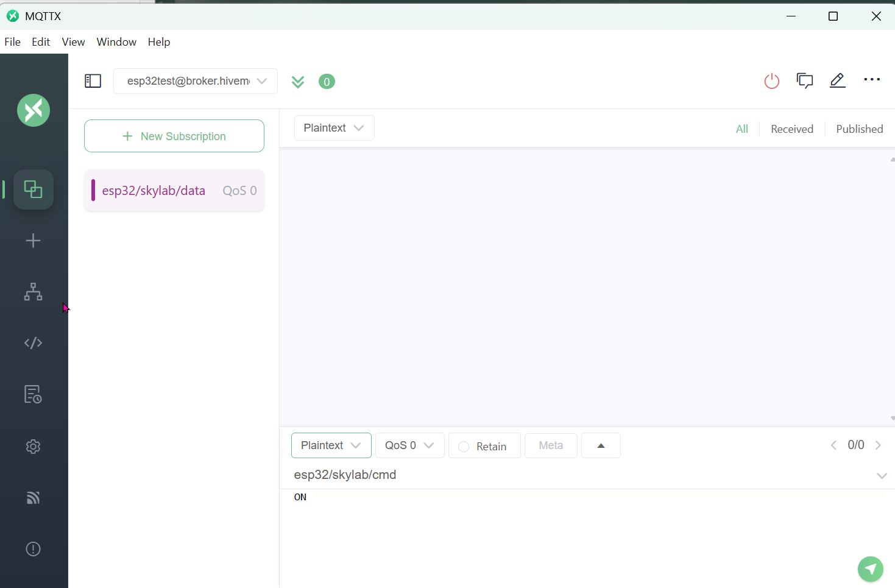Open the feed icon in the sidebar

click(34, 498)
